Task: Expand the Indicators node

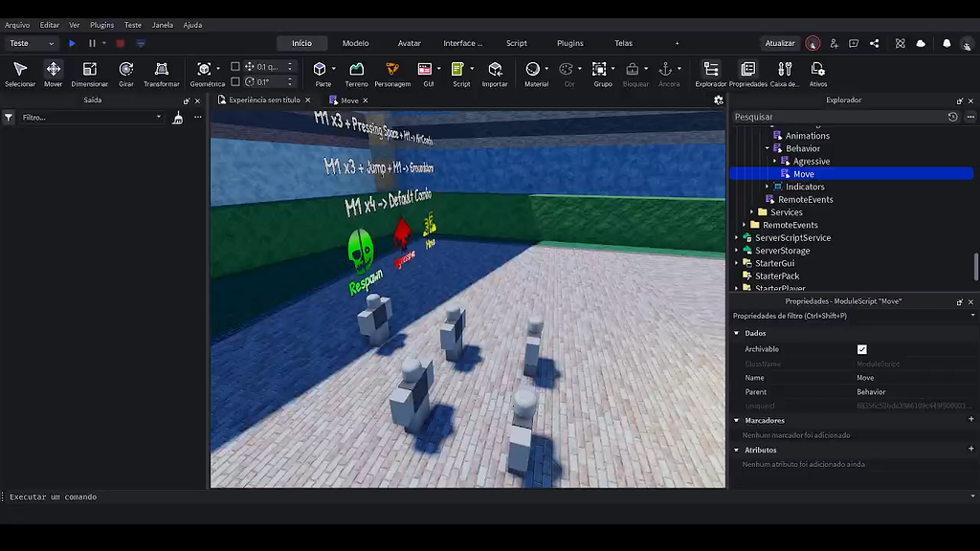Action: pos(768,187)
